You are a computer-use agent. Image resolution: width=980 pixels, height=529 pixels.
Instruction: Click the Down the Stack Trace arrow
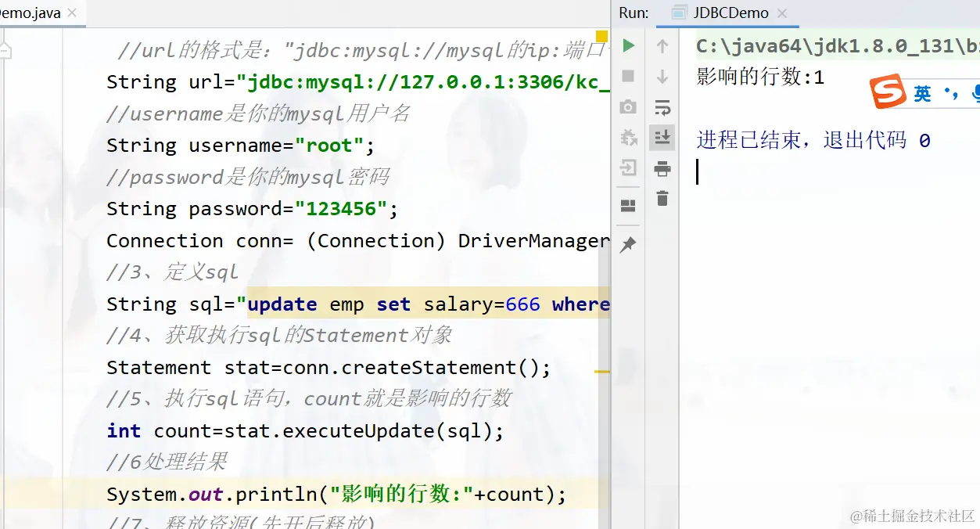(x=662, y=76)
